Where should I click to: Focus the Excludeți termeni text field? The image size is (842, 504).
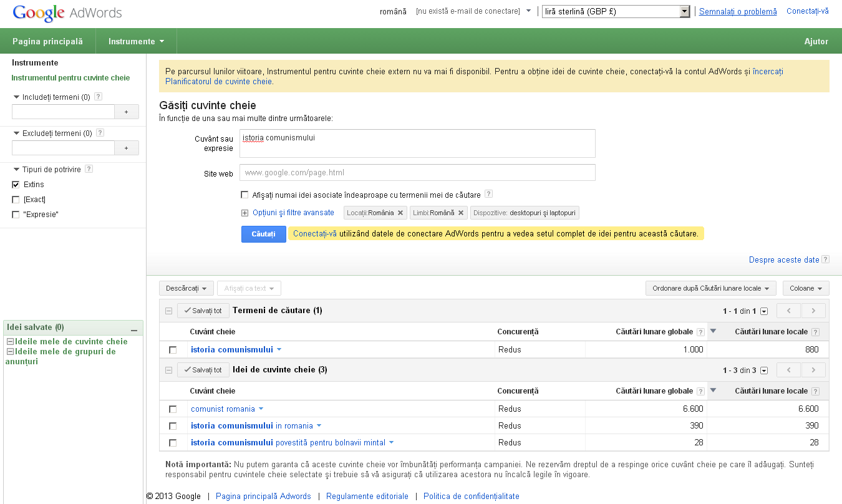[63, 148]
